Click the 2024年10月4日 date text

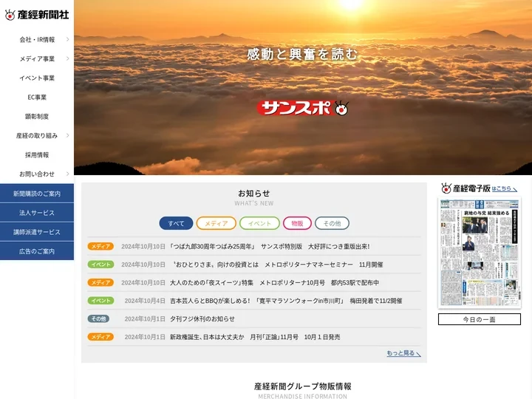[x=145, y=301]
